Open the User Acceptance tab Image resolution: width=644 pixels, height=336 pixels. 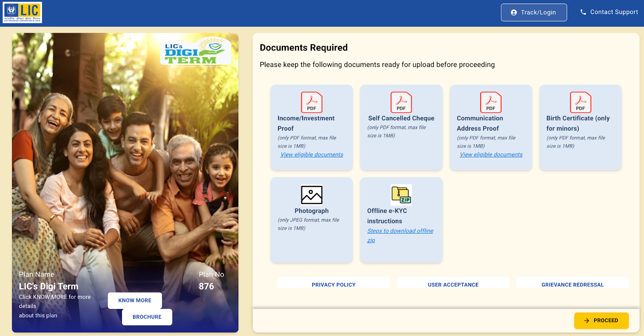(453, 283)
